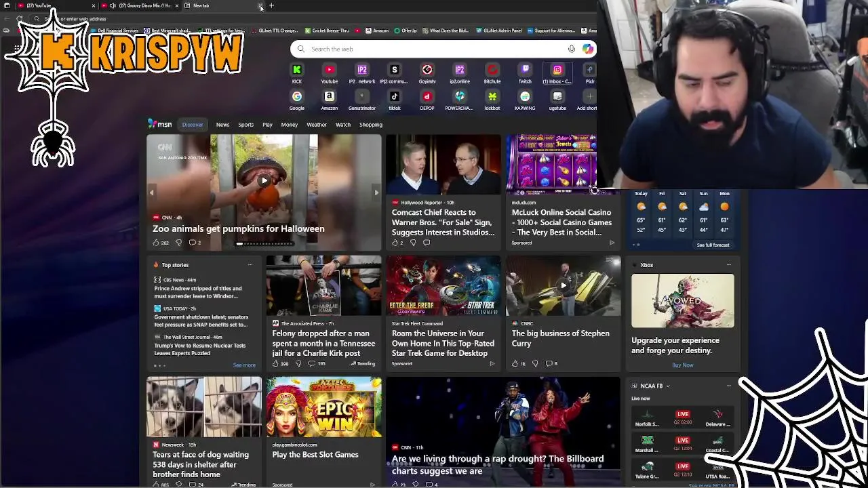Open more options on NCAA FB card

coord(729,386)
